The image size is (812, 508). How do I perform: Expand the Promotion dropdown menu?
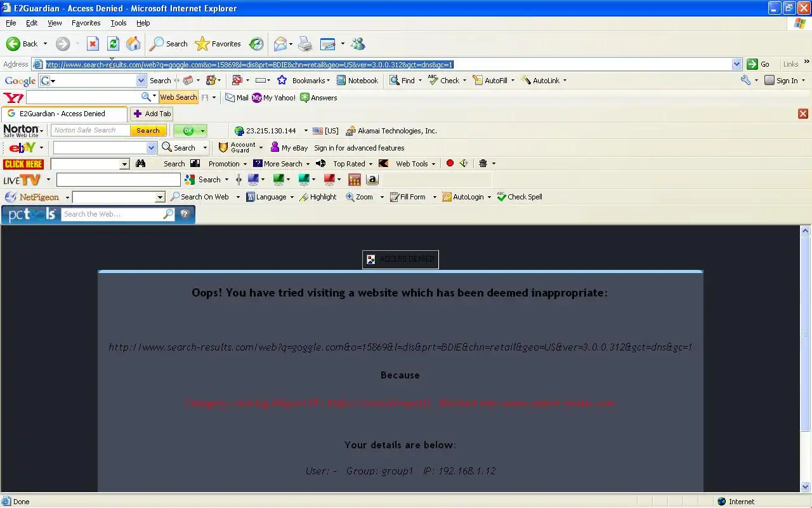(x=245, y=164)
